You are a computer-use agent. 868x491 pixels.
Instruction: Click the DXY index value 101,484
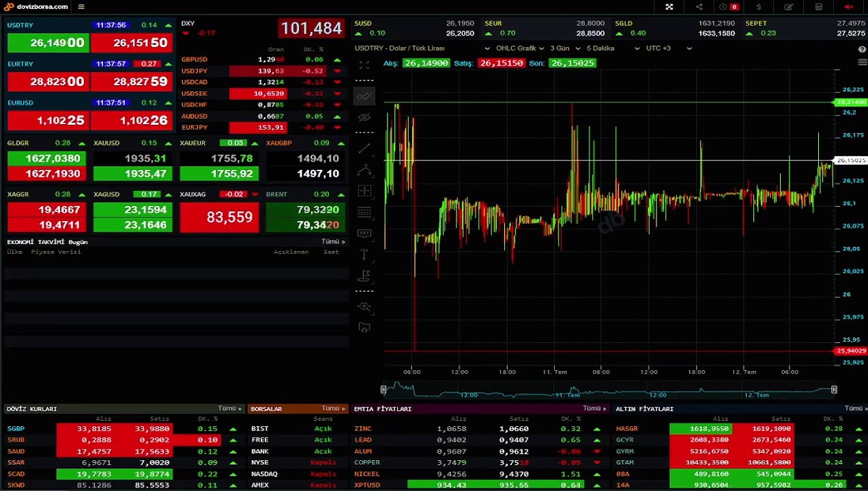pos(310,29)
